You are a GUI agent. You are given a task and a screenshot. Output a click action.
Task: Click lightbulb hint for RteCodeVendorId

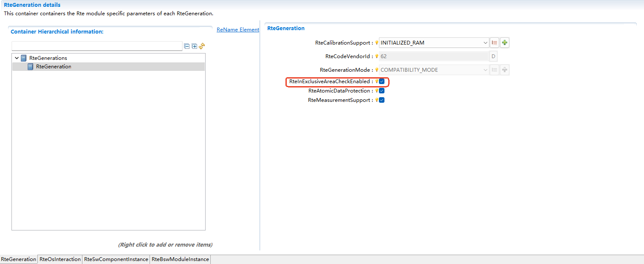(x=376, y=56)
